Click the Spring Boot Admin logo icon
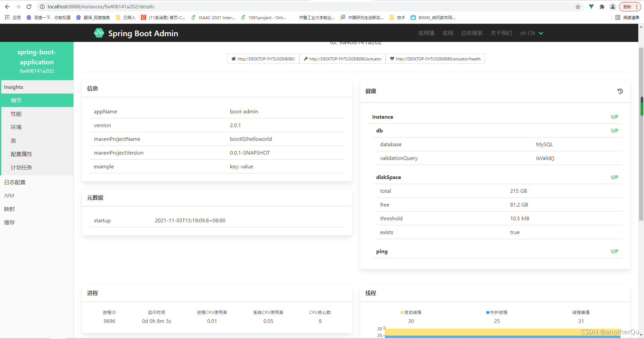The image size is (644, 339). (99, 33)
